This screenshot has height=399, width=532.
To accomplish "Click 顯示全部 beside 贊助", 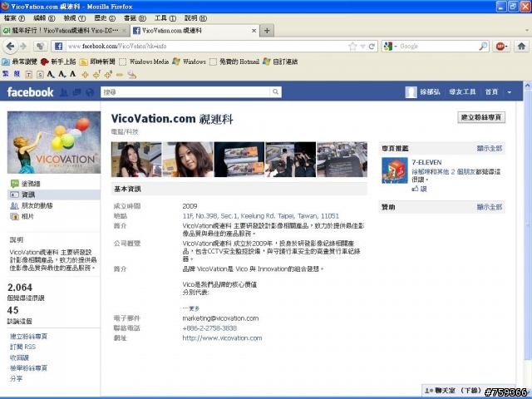I will point(490,207).
